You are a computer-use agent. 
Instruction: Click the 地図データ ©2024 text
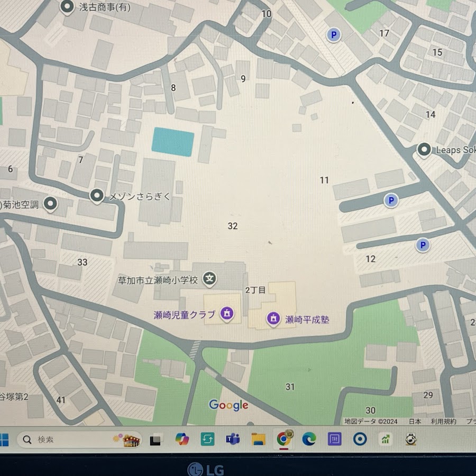[371, 421]
